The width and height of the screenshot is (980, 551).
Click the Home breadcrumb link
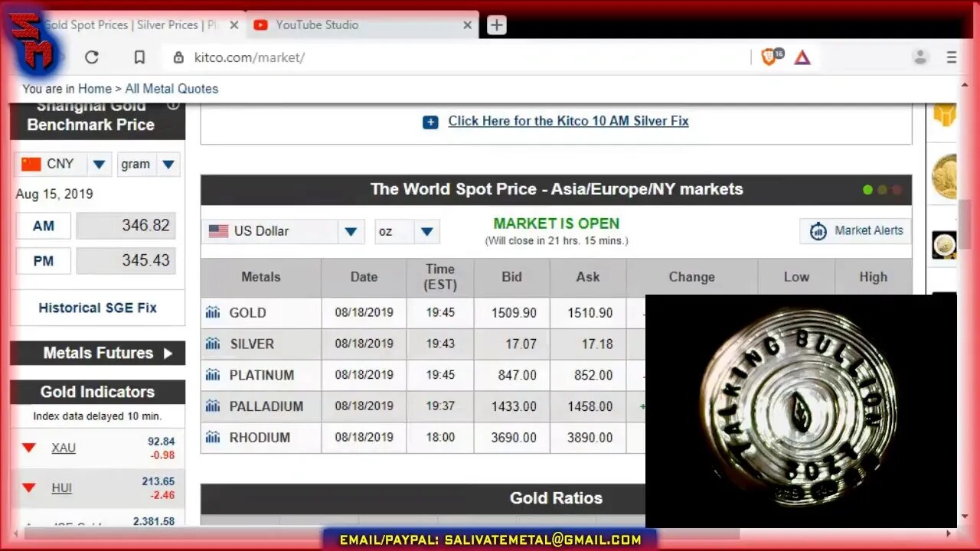[x=94, y=89]
